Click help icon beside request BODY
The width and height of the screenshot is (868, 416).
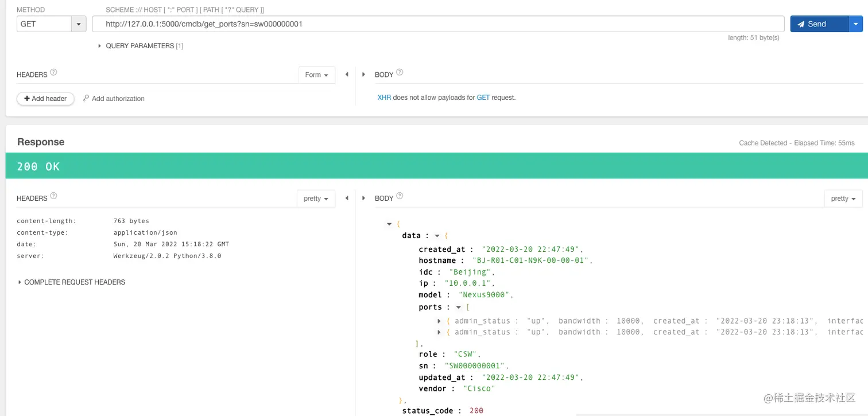coord(400,73)
